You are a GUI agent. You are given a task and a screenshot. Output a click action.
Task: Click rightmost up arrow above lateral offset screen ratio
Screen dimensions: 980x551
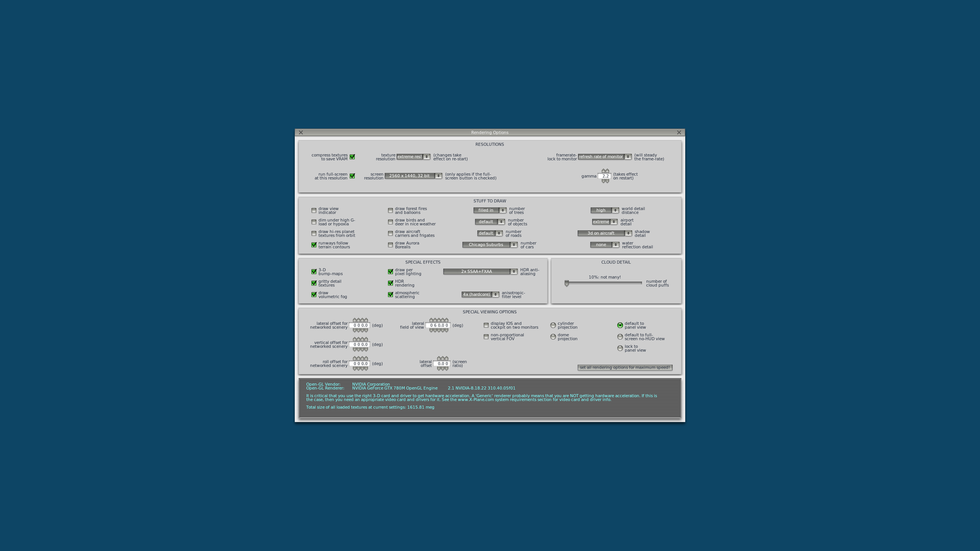[446, 358]
